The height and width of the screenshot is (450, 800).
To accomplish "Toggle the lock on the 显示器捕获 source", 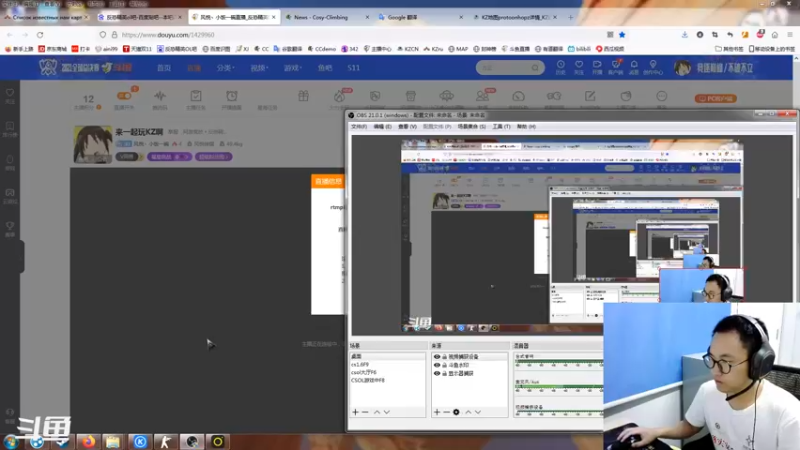I will tap(444, 373).
